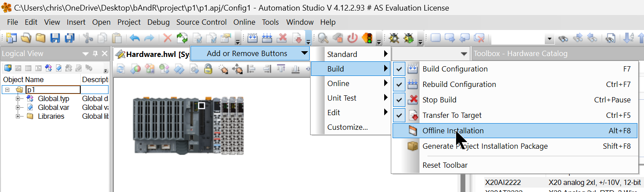Open the Build toolbar options overflow arrow
The width and height of the screenshot is (644, 192).
pos(308,38)
